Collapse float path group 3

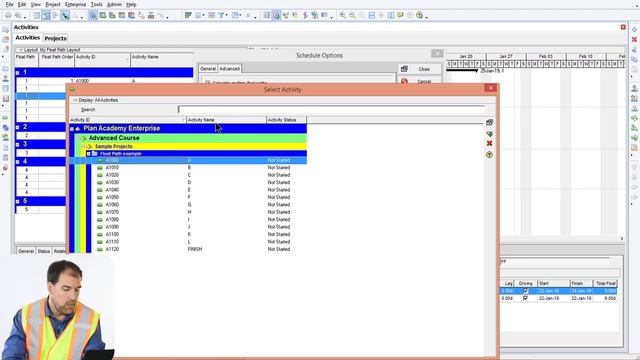click(x=18, y=144)
